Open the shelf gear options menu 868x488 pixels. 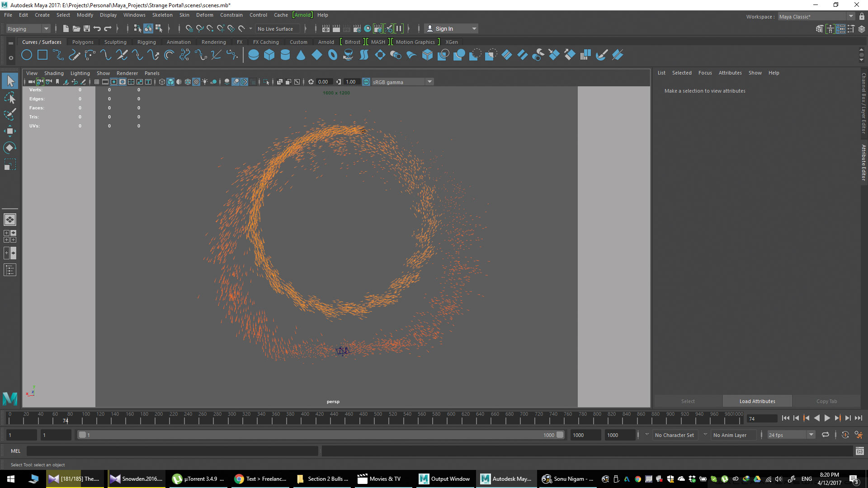click(x=11, y=57)
